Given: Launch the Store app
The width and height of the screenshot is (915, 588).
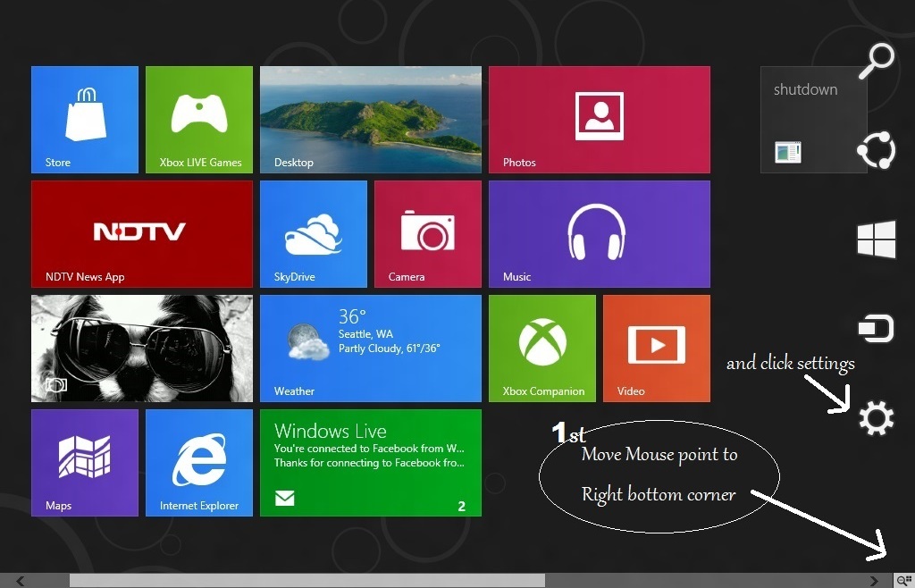Looking at the screenshot, I should pos(84,119).
